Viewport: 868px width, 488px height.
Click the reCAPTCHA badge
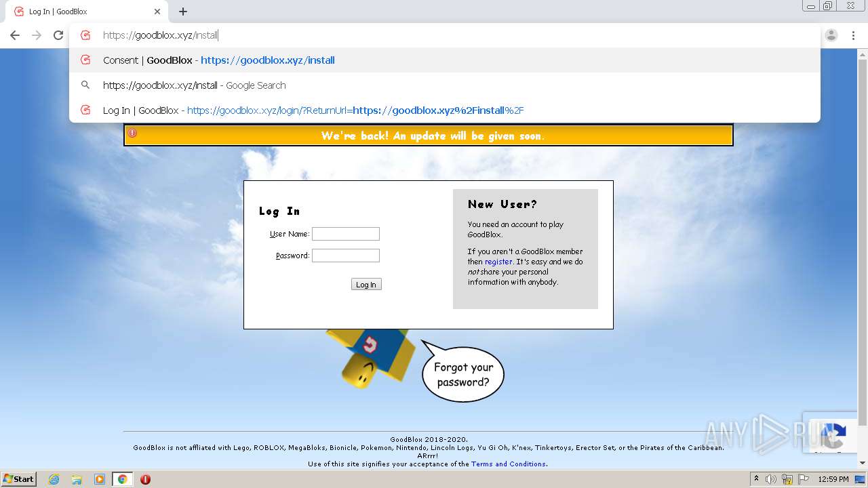click(x=830, y=432)
